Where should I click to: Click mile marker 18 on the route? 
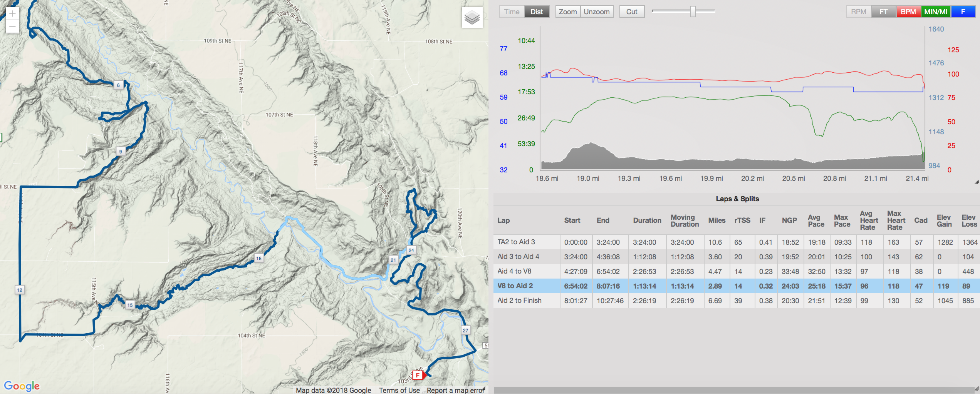(259, 258)
